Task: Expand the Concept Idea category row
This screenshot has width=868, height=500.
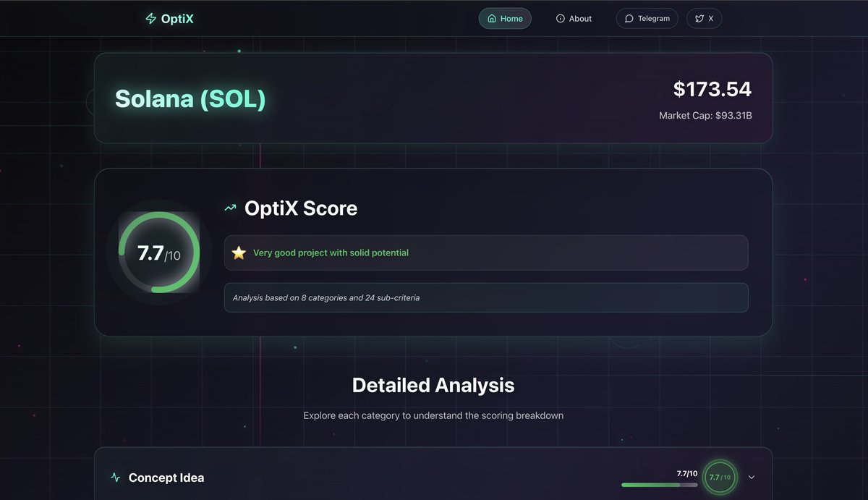Action: pyautogui.click(x=433, y=474)
